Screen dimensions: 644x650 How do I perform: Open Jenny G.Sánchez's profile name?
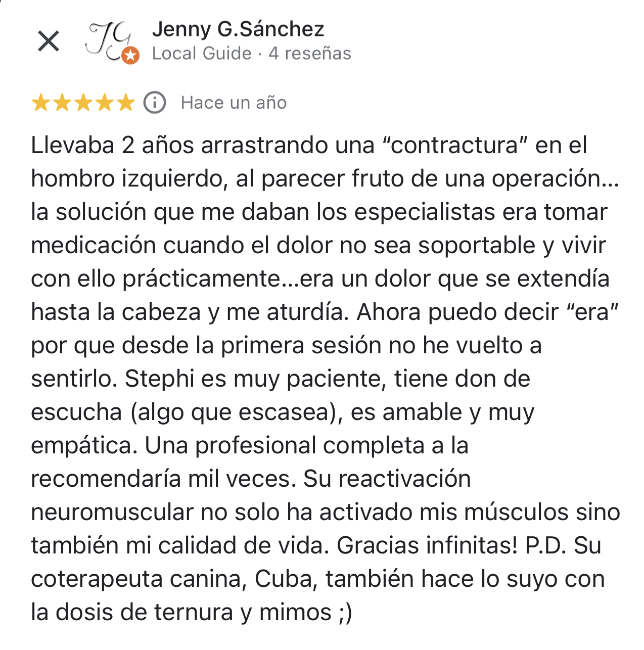click(x=238, y=29)
